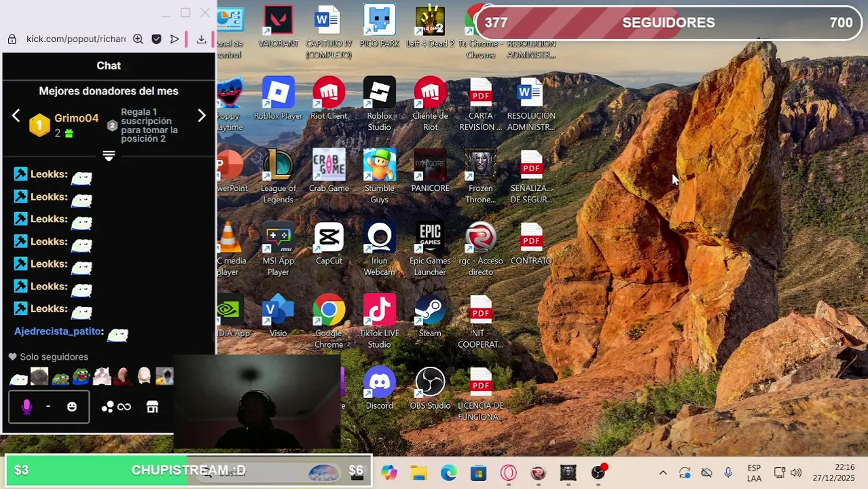
Task: Click the send arrow icon in browser toolbar
Action: 175,39
